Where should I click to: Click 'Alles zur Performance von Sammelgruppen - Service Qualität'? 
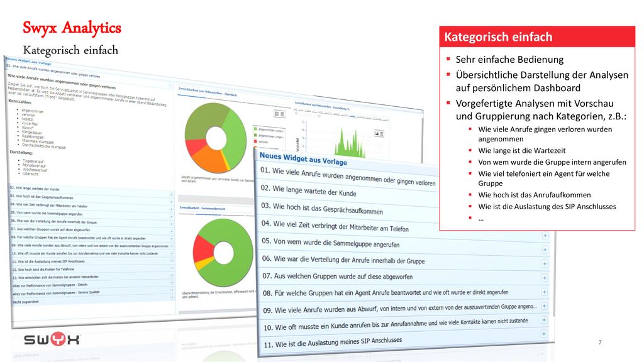56,293
